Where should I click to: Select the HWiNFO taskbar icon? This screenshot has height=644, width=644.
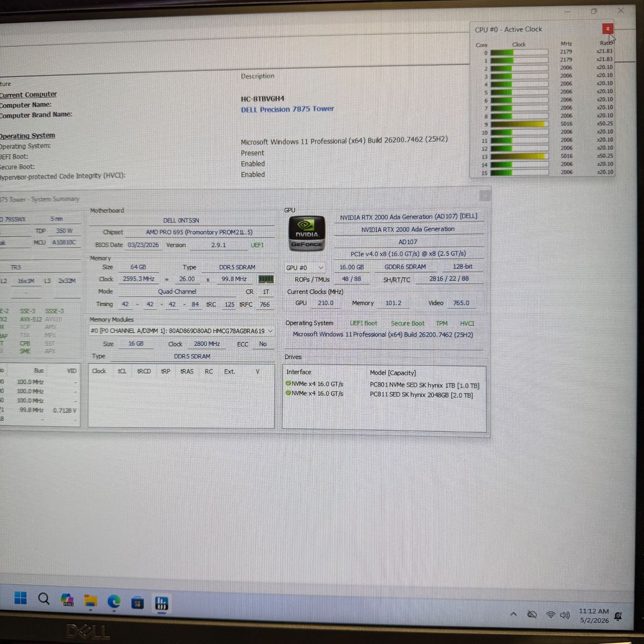coord(162,603)
